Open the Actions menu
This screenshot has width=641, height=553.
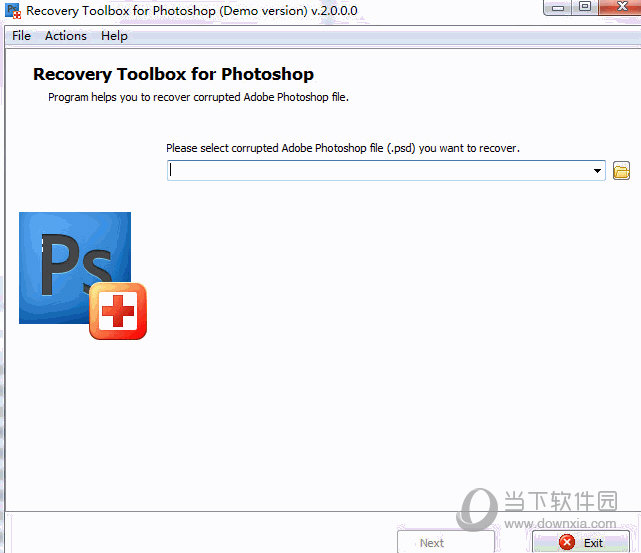65,36
